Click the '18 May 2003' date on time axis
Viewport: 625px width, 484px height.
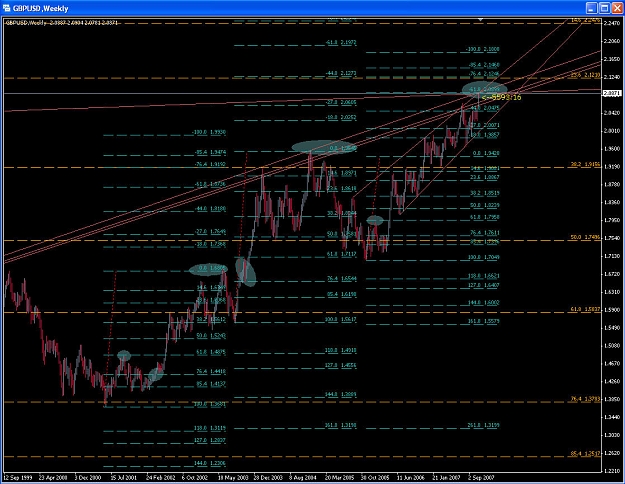coord(232,477)
